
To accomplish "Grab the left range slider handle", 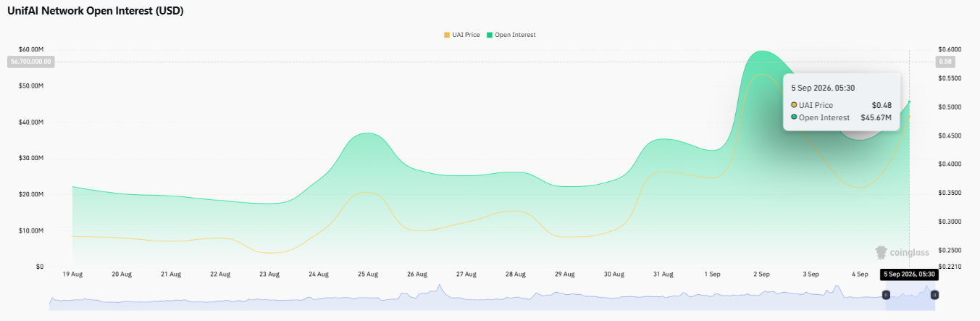I will pyautogui.click(x=886, y=295).
